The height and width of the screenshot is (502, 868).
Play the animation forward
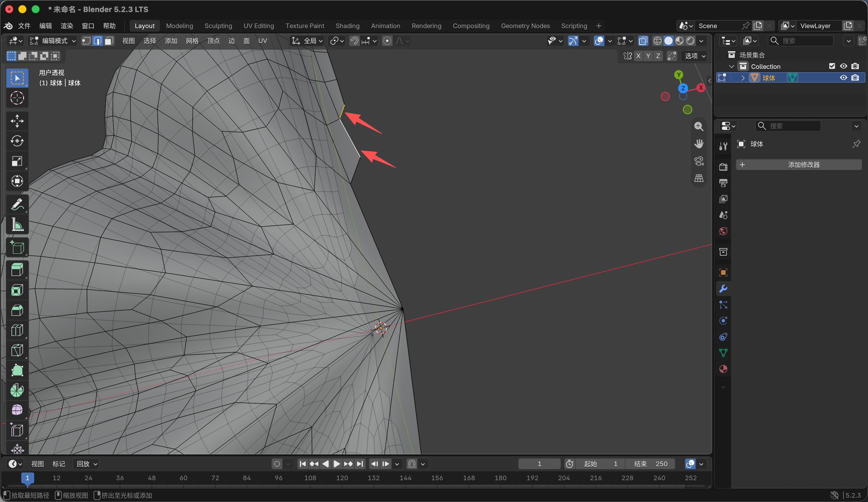coord(336,464)
